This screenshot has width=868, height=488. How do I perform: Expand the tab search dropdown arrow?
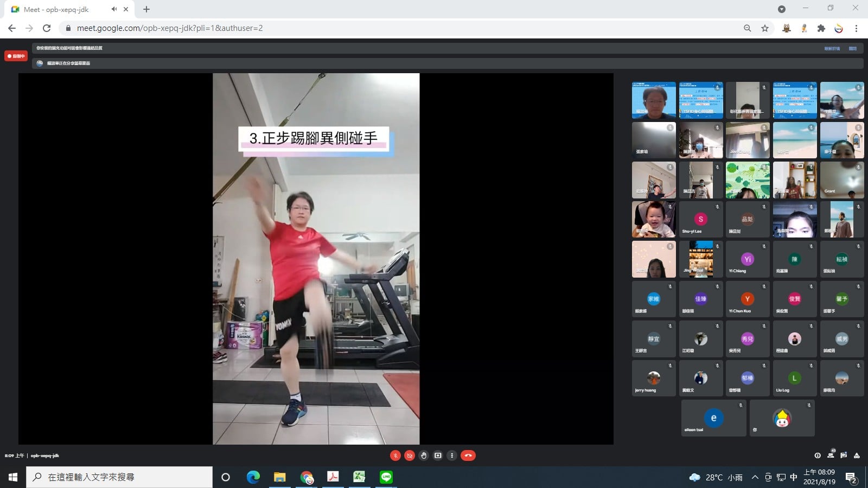point(781,9)
